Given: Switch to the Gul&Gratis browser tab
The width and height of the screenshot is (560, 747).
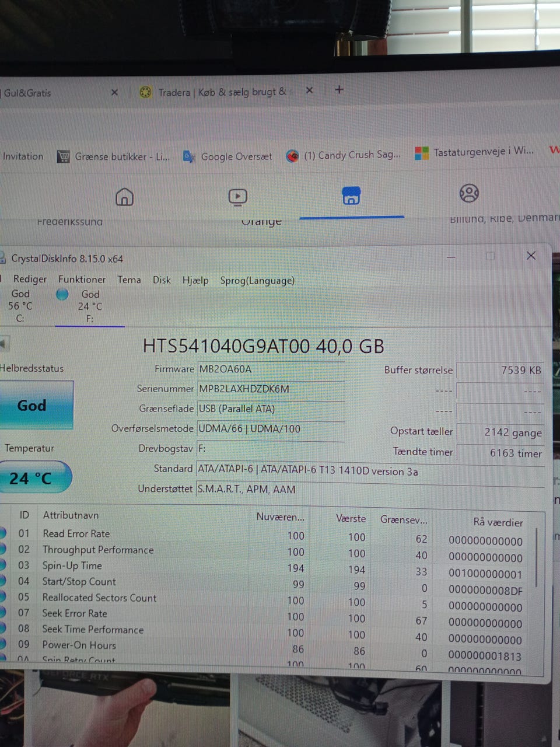Looking at the screenshot, I should 27,93.
